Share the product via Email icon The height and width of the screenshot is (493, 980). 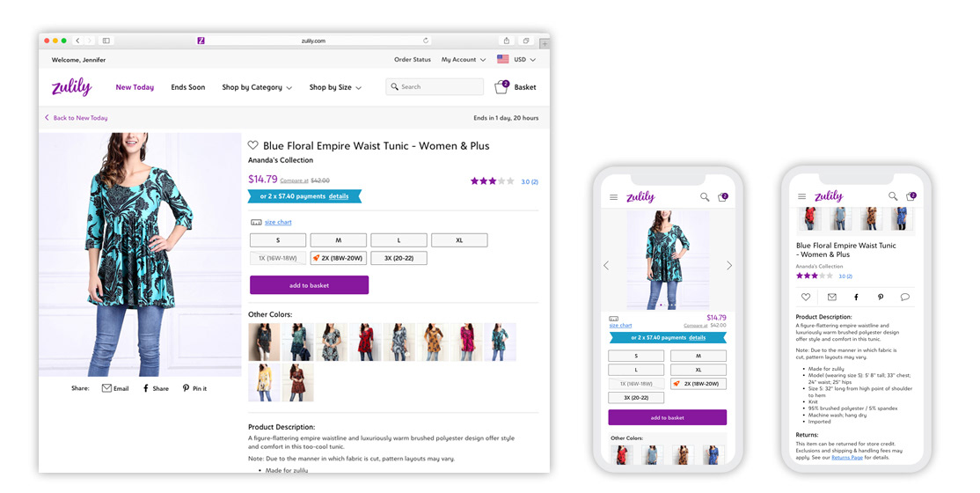click(106, 388)
